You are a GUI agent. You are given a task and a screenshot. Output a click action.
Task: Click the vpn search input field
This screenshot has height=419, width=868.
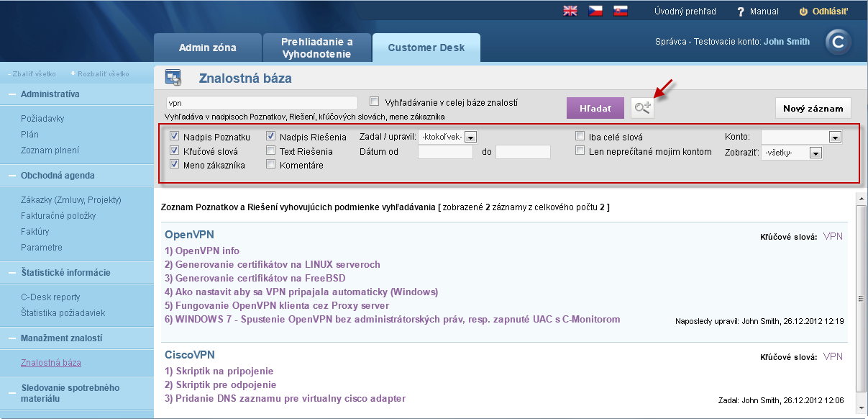coord(262,103)
